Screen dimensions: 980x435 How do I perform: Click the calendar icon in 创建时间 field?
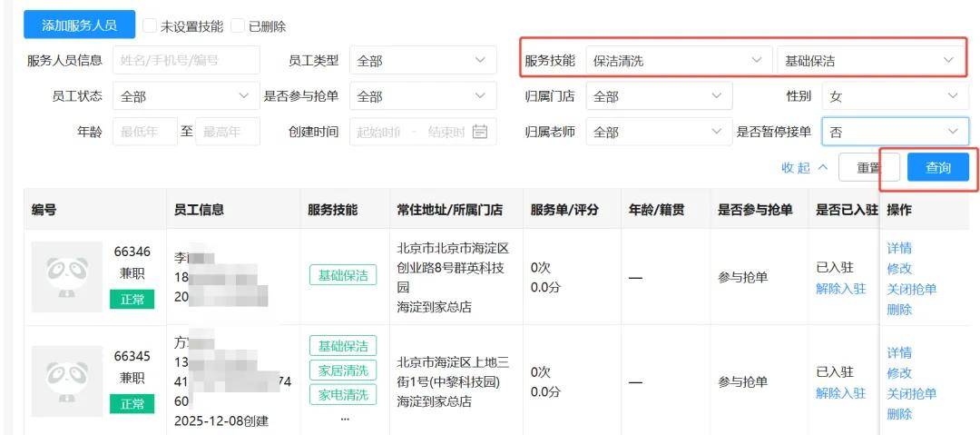(480, 132)
